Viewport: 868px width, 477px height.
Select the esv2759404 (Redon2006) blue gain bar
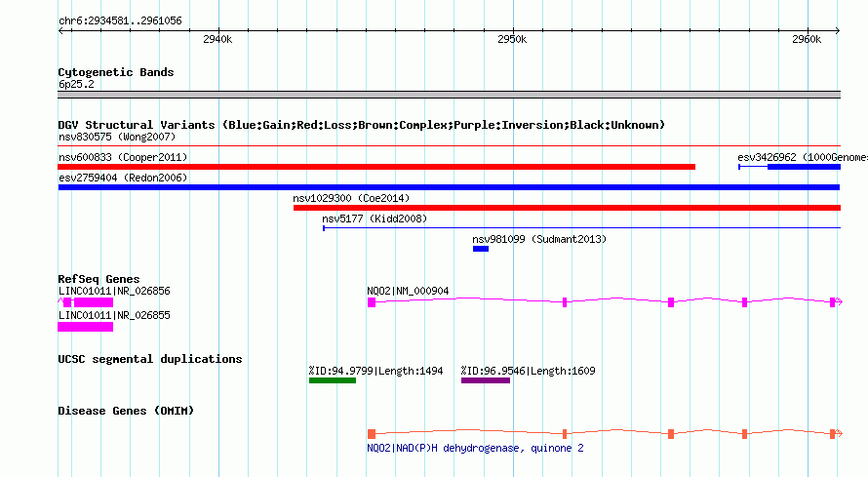449,187
